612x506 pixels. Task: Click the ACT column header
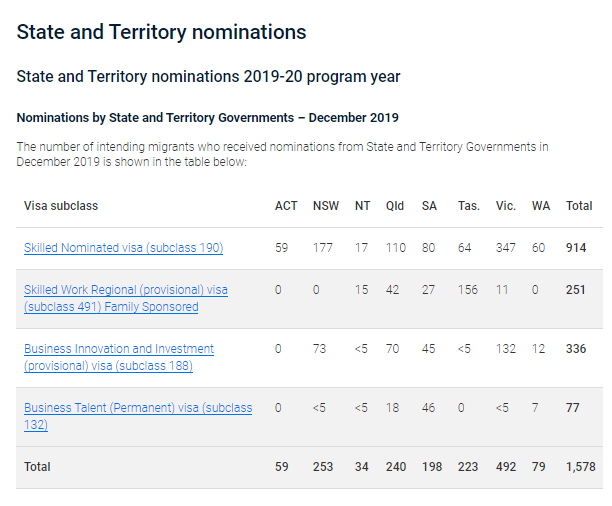click(x=286, y=206)
